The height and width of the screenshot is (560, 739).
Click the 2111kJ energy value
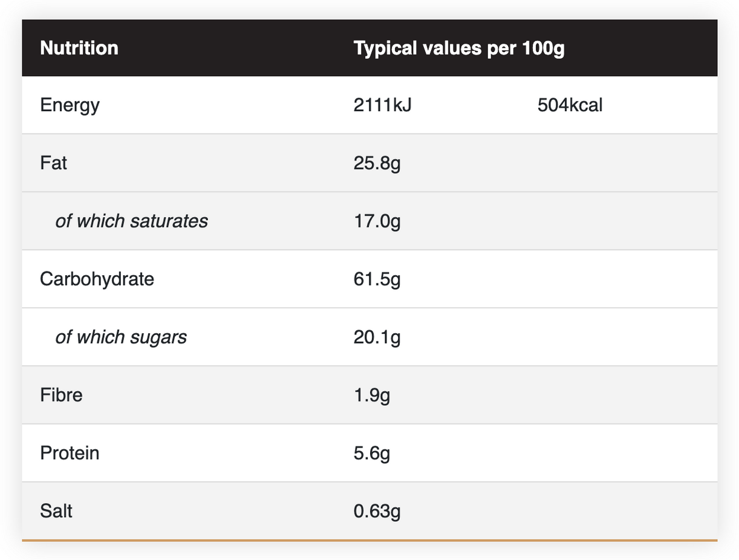click(382, 105)
